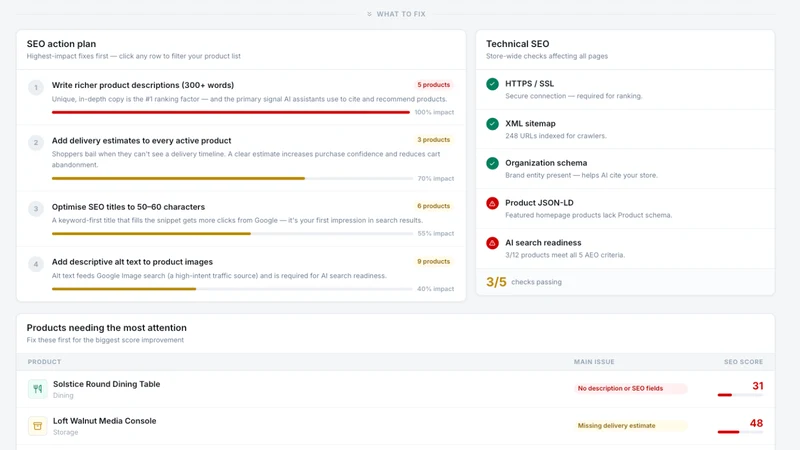Click the green check icon beside HTTPS / SSL

(x=492, y=84)
